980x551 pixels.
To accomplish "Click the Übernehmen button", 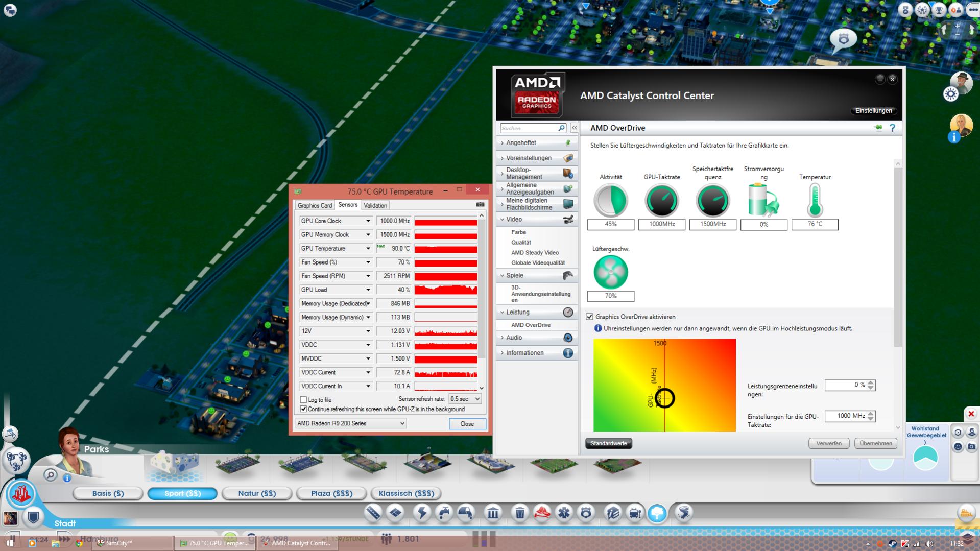I will 876,443.
